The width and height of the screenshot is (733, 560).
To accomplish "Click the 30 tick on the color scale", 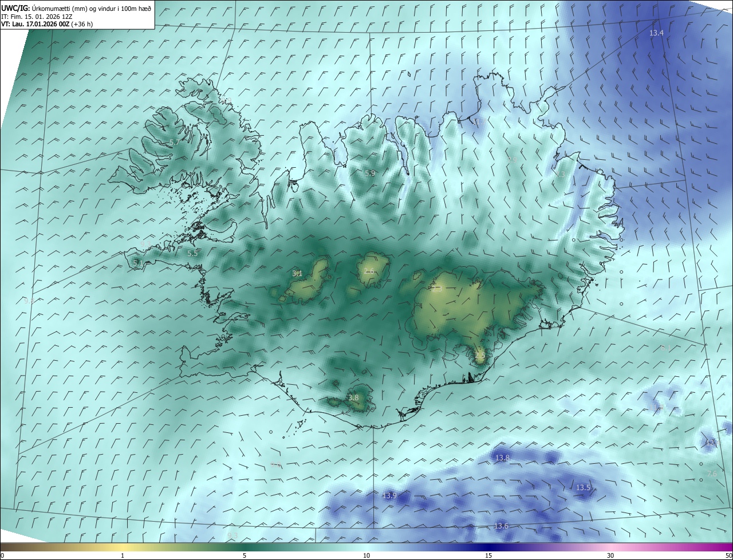I will pos(610,555).
